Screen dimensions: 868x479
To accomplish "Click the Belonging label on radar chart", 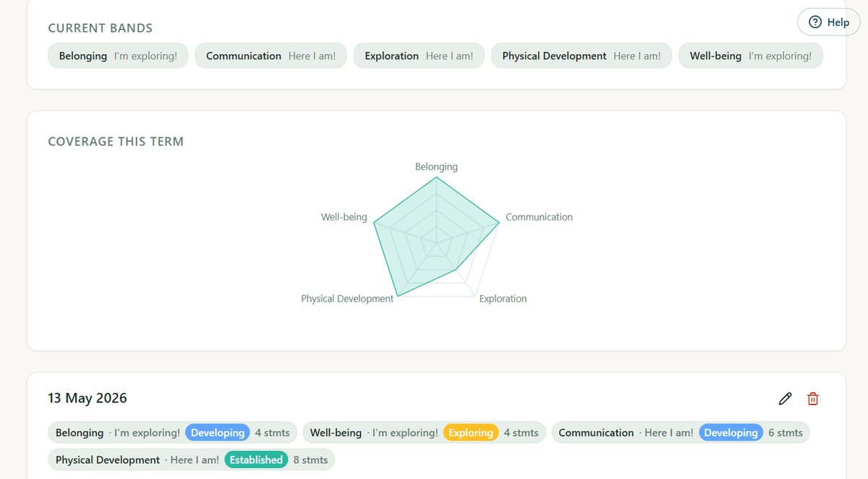I will (x=436, y=166).
